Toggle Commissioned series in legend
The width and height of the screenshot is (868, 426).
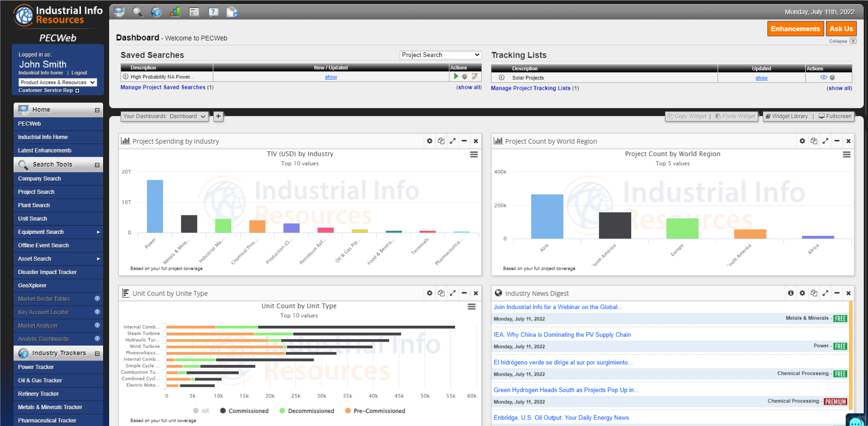244,411
